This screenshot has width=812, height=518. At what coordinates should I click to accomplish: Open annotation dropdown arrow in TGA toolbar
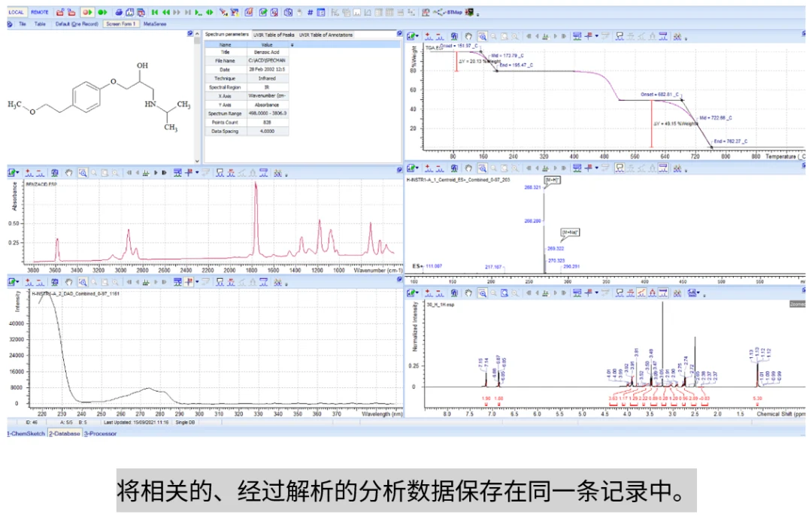596,36
